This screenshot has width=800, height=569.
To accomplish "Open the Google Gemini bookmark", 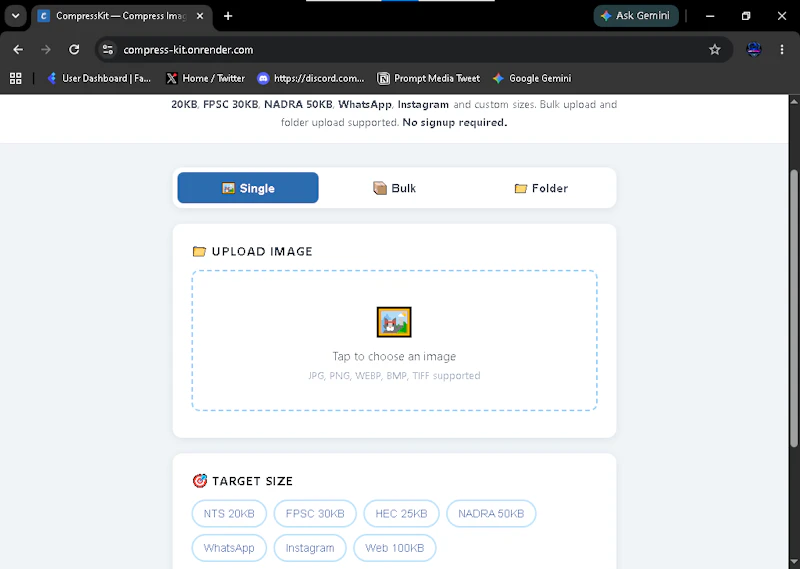I will (532, 78).
